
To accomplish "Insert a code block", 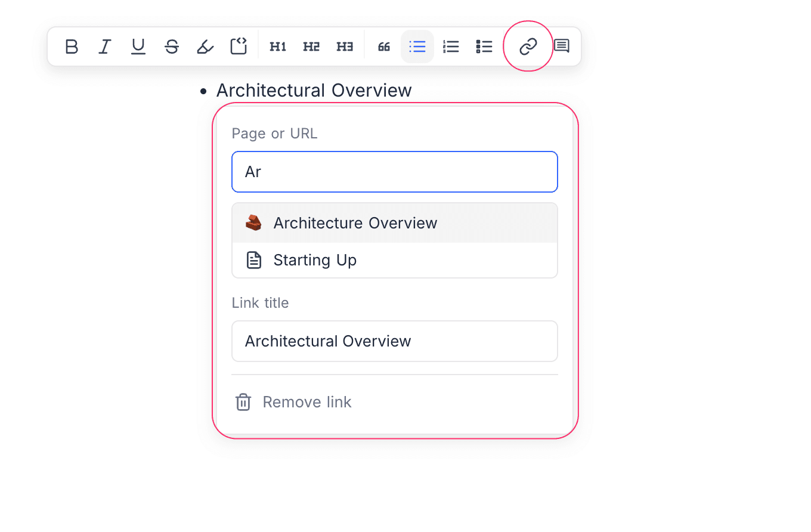I will click(239, 46).
